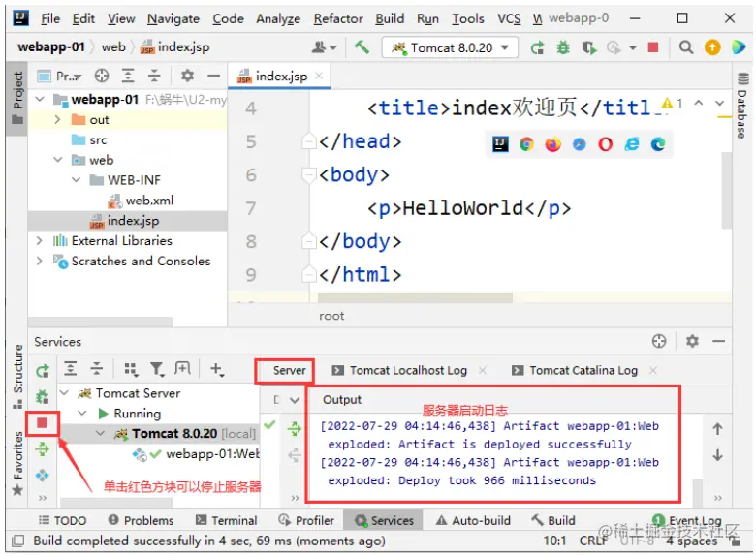Expand the out folder
Image resolution: width=756 pixels, height=556 pixels.
tap(58, 119)
